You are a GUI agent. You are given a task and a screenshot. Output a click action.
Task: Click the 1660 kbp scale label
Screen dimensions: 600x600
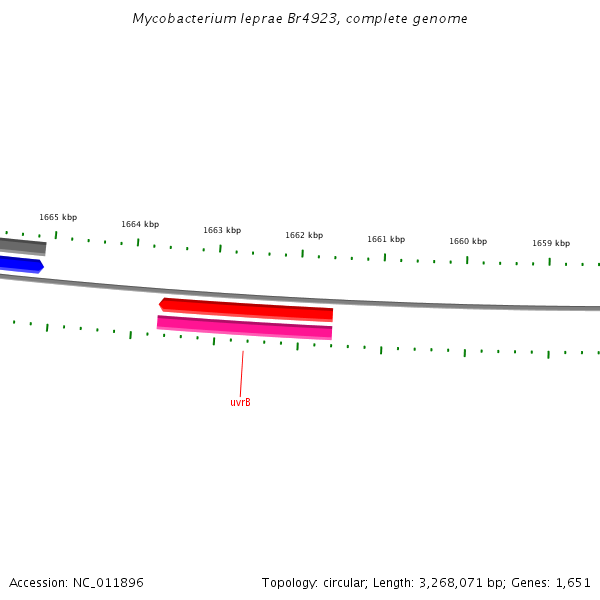pyautogui.click(x=468, y=241)
